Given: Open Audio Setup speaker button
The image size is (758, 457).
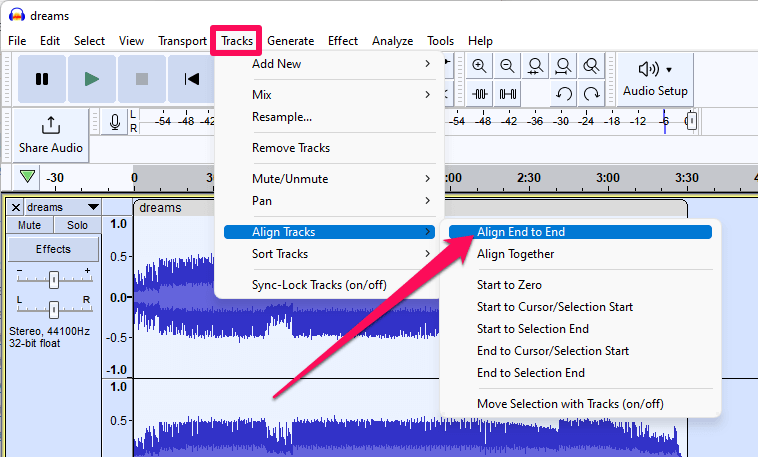Looking at the screenshot, I should tap(655, 79).
